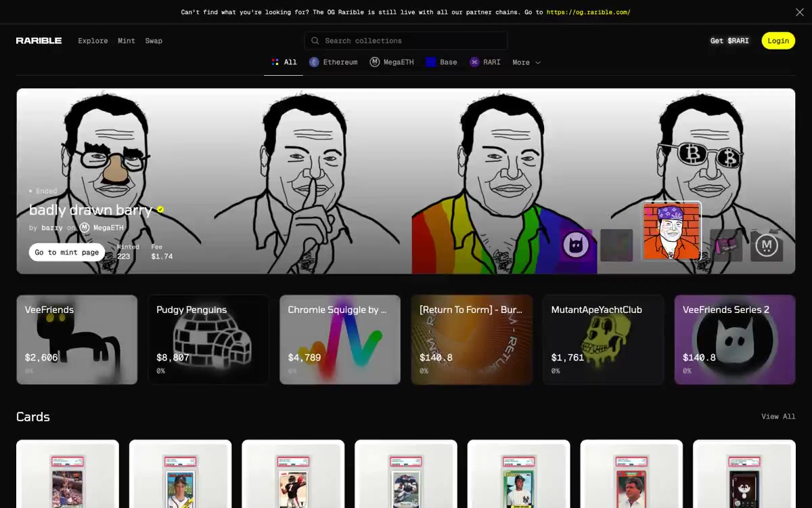Click the Base chain square icon
Viewport: 812px width, 508px height.
[x=430, y=62]
